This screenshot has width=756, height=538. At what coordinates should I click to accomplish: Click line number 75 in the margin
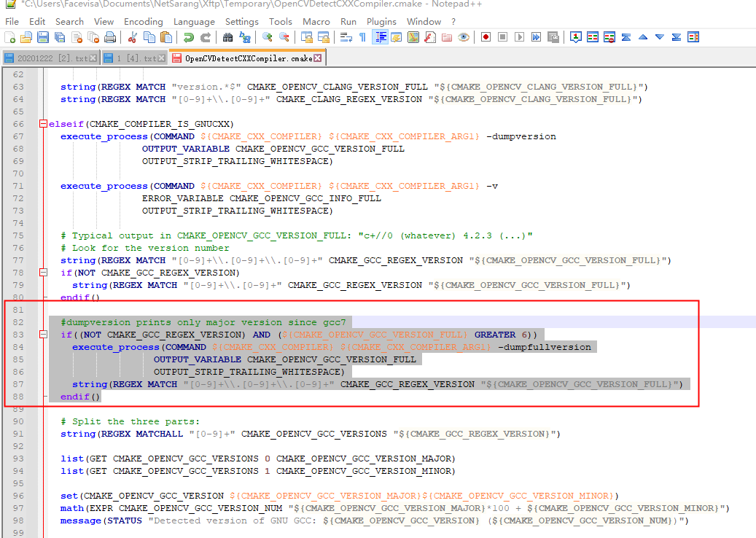coord(18,235)
